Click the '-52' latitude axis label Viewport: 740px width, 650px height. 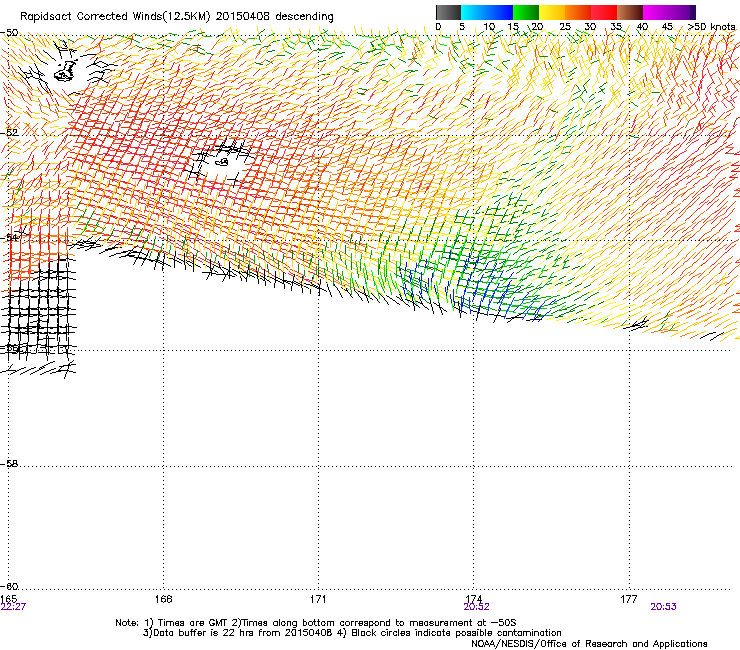click(x=9, y=132)
